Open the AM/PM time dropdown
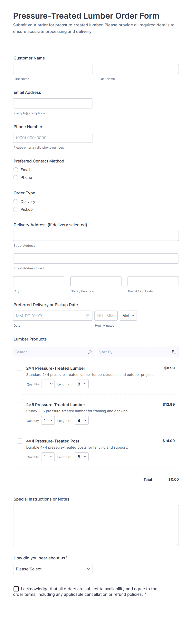This screenshot has width=190, height=644. tap(128, 316)
